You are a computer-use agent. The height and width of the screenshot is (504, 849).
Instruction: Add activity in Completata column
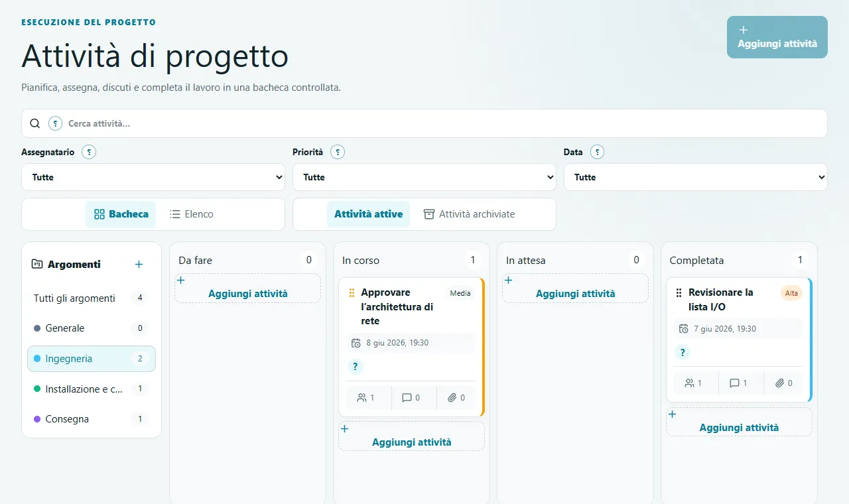[x=739, y=422]
